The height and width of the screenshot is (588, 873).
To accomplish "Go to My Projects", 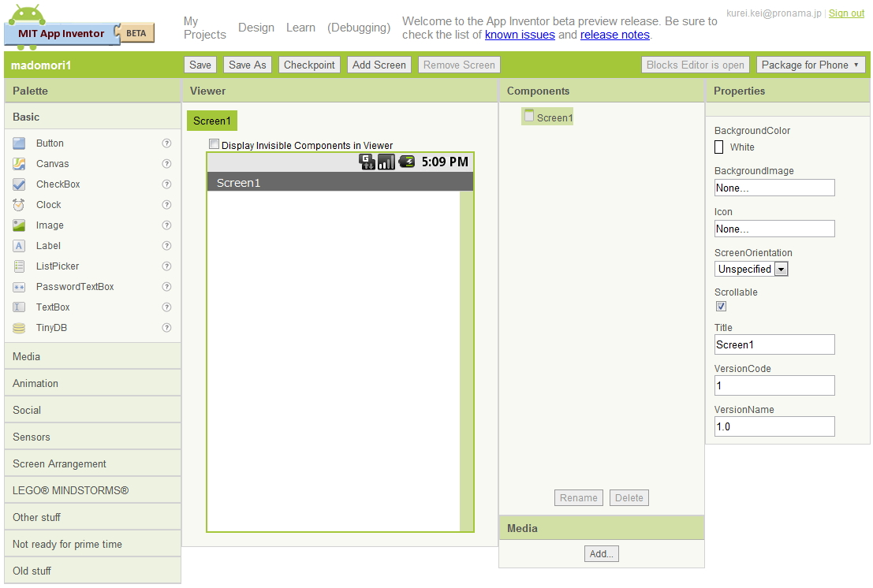I will tap(204, 28).
